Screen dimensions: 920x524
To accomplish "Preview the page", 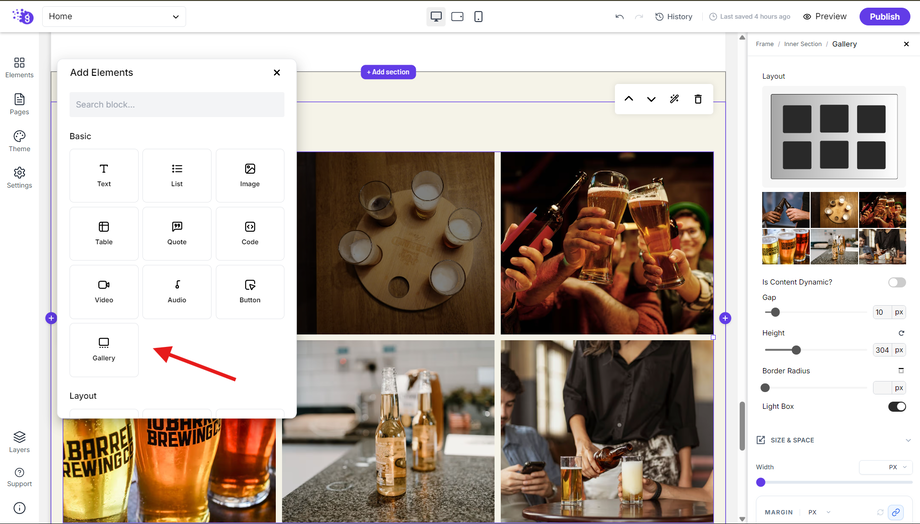I will 825,16.
